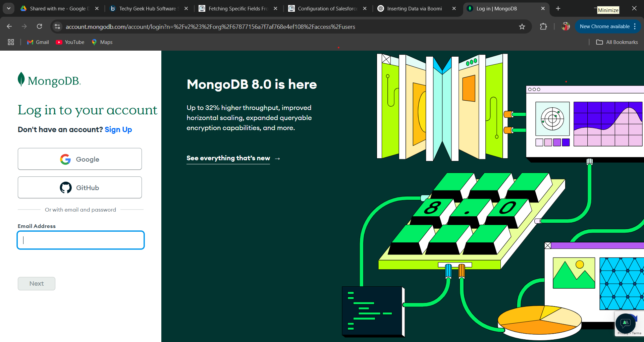Open the Chrome apps grid icon

11,42
